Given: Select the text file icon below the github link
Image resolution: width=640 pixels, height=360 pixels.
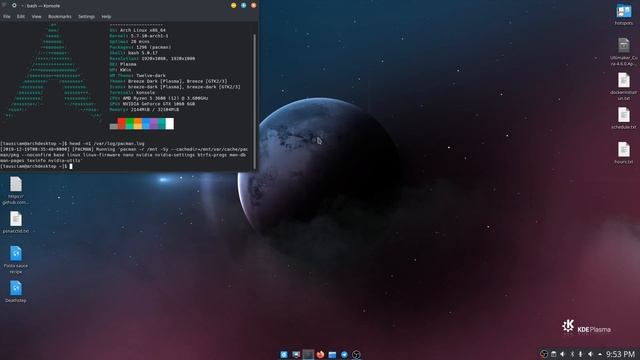Looking at the screenshot, I should coord(16,222).
